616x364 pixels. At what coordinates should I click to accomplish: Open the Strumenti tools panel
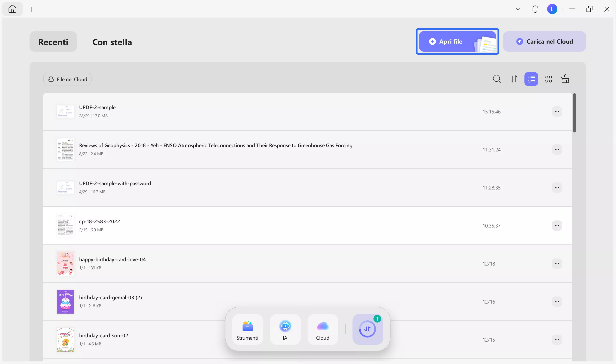coord(247,329)
